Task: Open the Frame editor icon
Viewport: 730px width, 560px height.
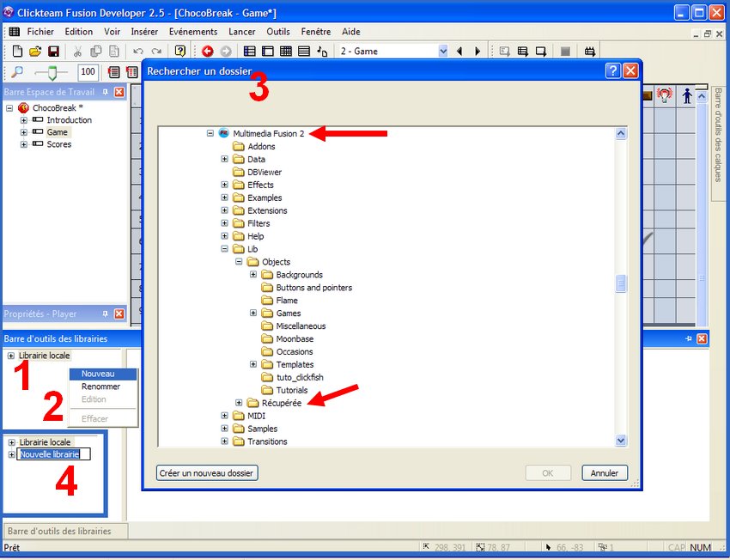Action: (268, 52)
